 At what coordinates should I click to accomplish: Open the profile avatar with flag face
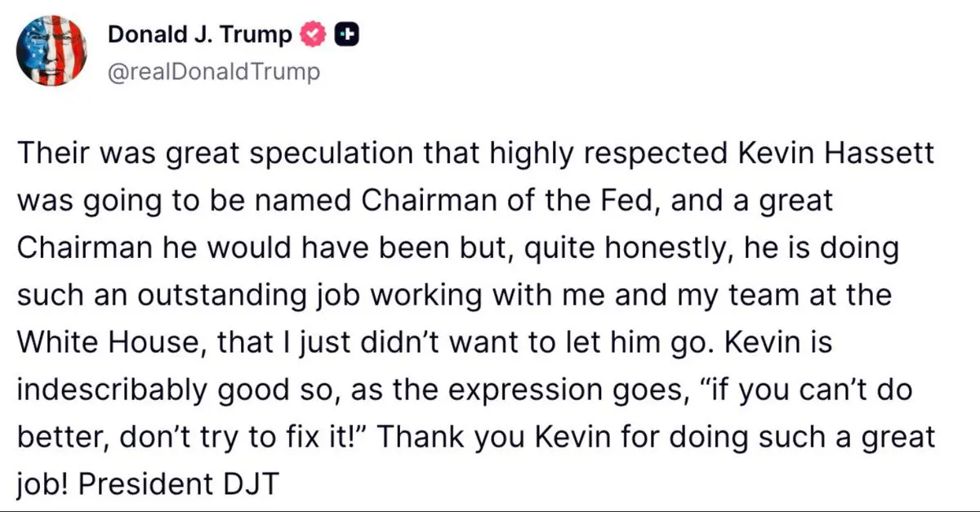(x=52, y=51)
